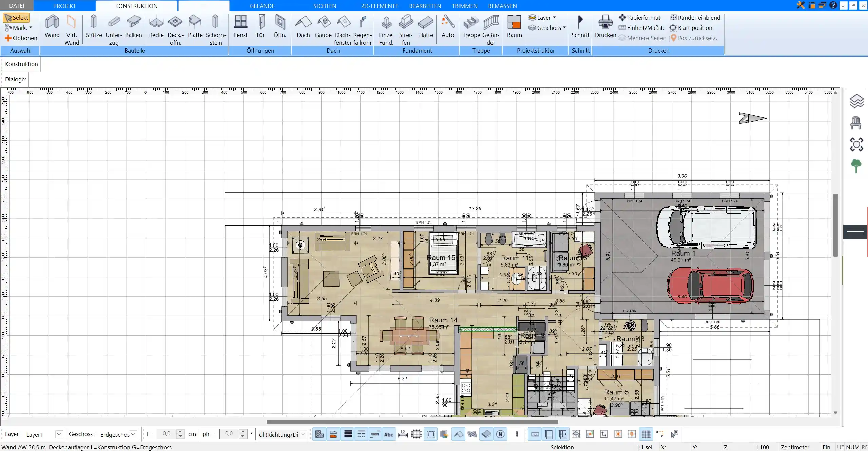Viewport: 868px width, 451px height.
Task: Switch to the BEMASSEN tab
Action: tap(502, 6)
